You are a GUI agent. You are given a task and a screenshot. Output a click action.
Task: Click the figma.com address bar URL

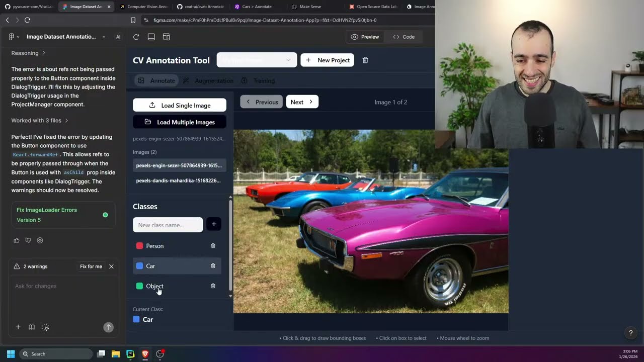(x=265, y=20)
